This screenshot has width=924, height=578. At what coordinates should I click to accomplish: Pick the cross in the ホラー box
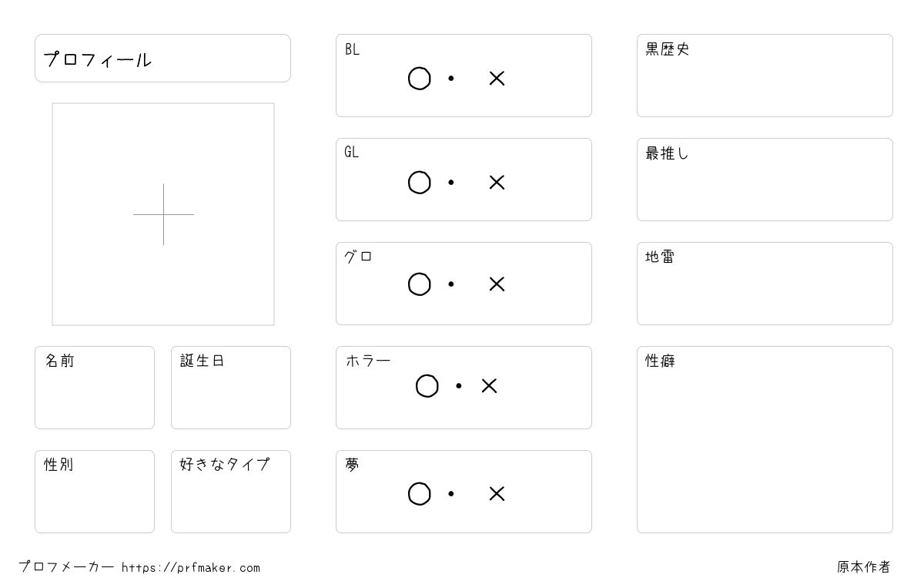(489, 386)
